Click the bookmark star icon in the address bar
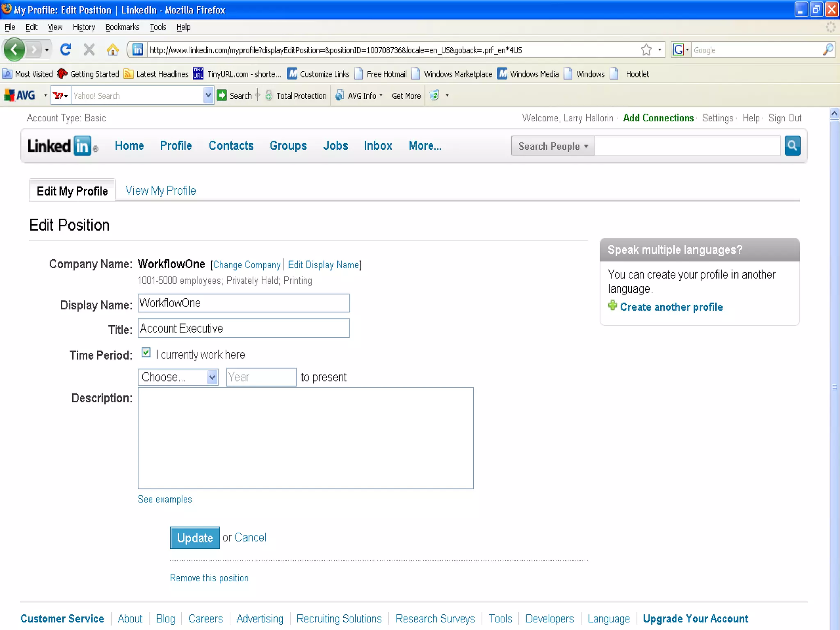This screenshot has width=840, height=630. pyautogui.click(x=646, y=50)
